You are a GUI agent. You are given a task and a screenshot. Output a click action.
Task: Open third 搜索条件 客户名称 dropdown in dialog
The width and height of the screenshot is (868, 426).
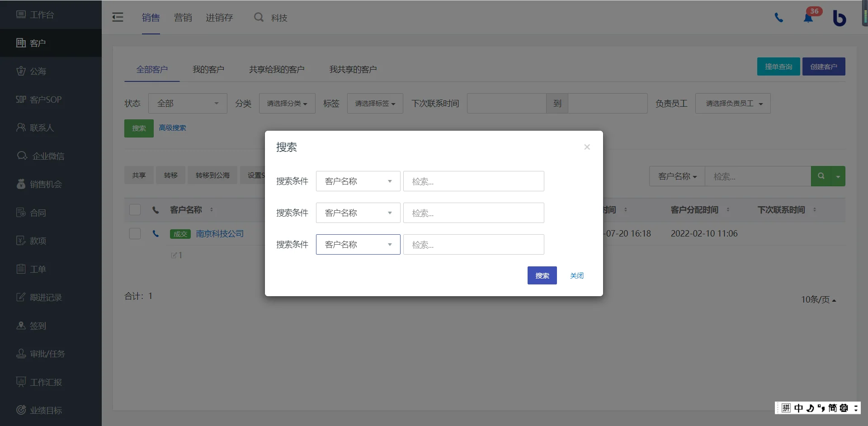pos(358,245)
